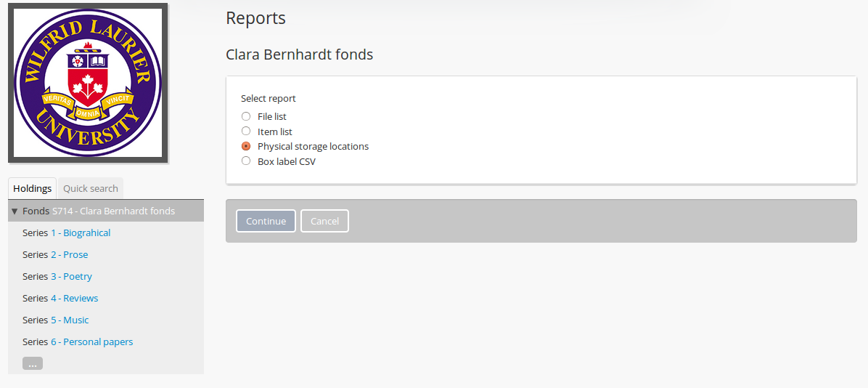Navigate to Series 5 - Music

70,320
